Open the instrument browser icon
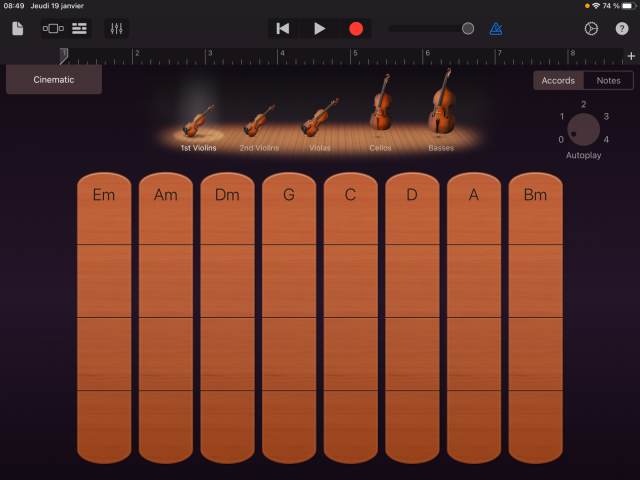Viewport: 640px width, 480px height. (x=53, y=28)
